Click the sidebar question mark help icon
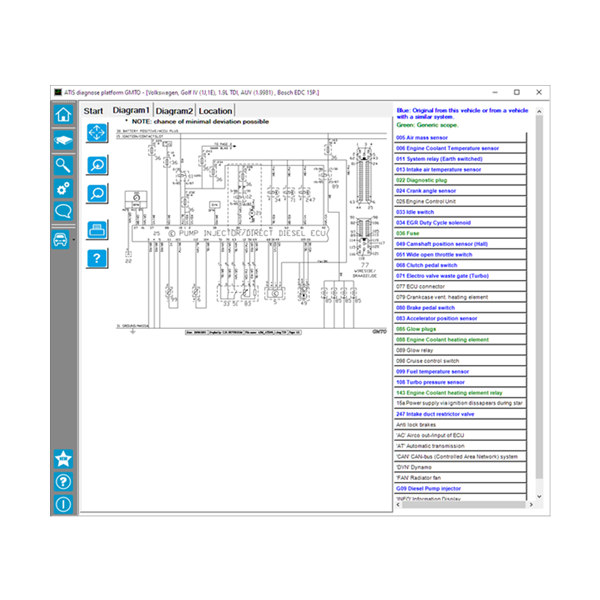 [x=63, y=481]
